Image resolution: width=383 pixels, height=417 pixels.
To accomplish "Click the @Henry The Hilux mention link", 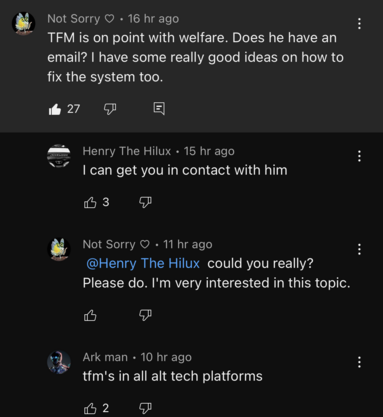I will click(x=143, y=263).
